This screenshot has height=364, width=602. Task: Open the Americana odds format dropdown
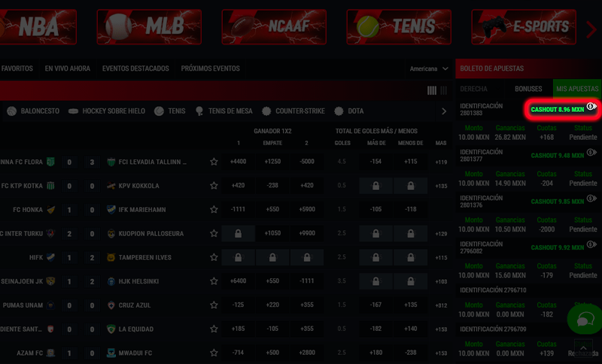coord(429,68)
